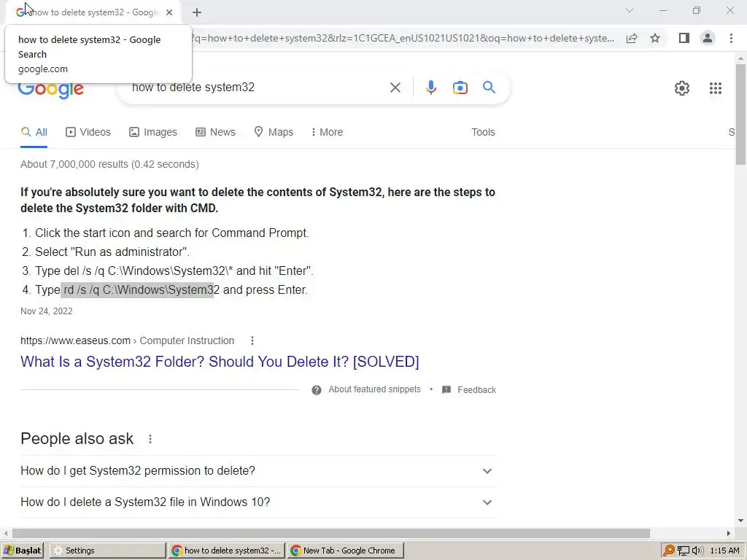The height and width of the screenshot is (560, 747).
Task: Click the scroll down arrow of vertical scrollbar
Action: point(740,521)
